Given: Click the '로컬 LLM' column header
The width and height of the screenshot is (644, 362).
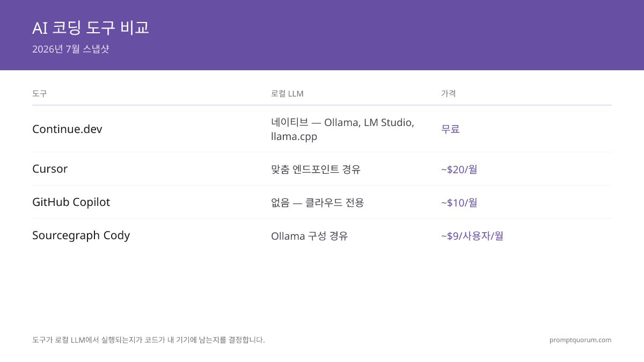Looking at the screenshot, I should pos(287,93).
